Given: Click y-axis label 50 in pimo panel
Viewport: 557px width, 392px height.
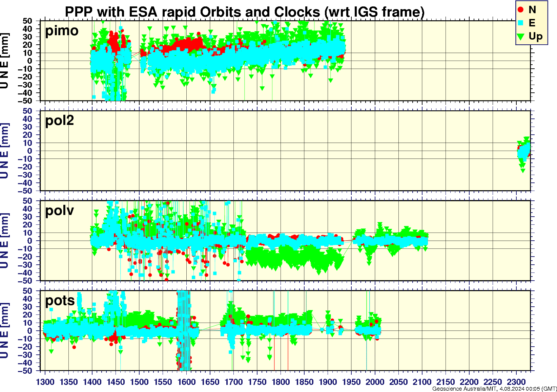Looking at the screenshot, I should coord(27,21).
